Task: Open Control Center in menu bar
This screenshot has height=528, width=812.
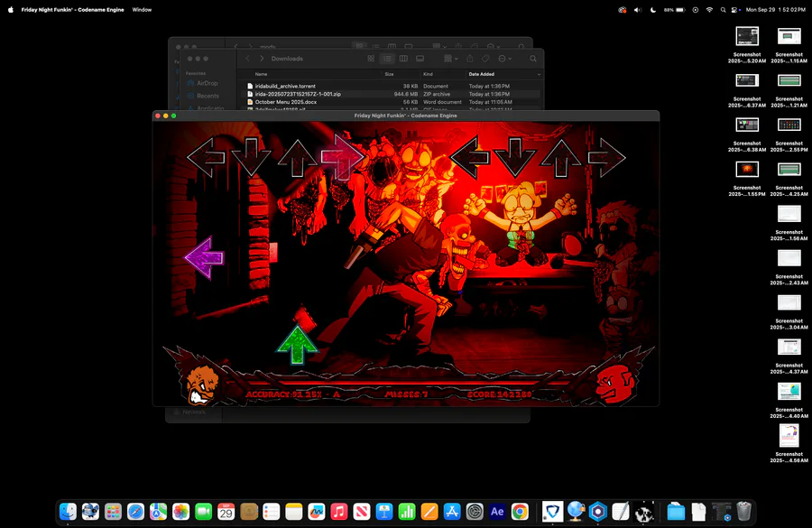Action: [x=736, y=10]
